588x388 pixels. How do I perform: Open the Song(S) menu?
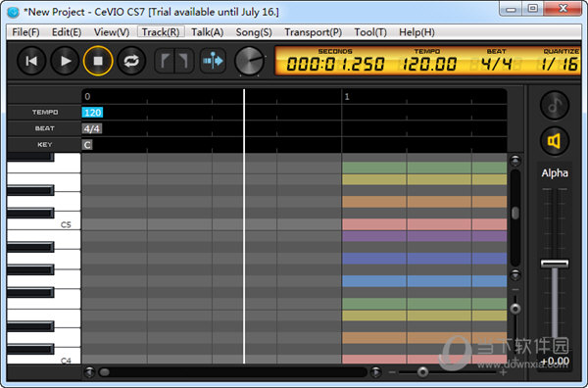(254, 32)
